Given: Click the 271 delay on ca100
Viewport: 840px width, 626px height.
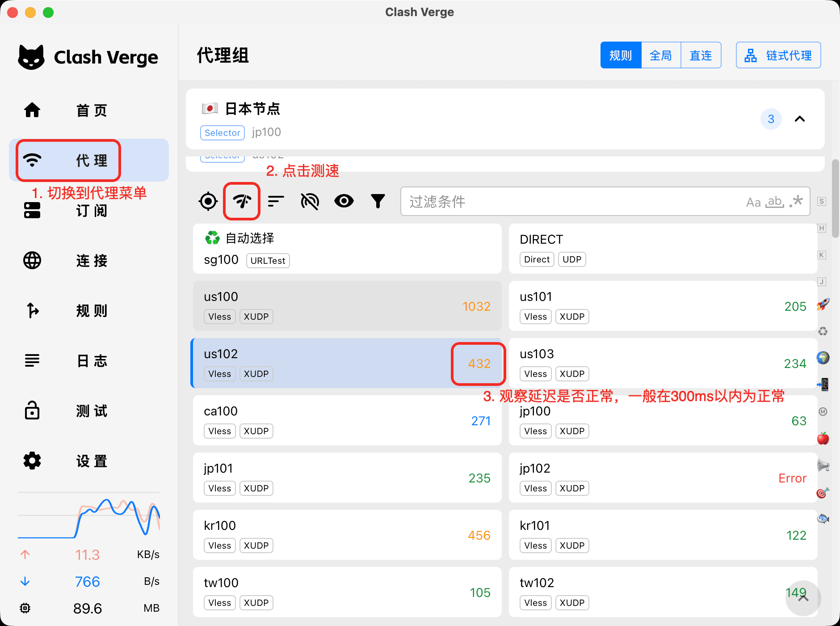Looking at the screenshot, I should coord(481,421).
